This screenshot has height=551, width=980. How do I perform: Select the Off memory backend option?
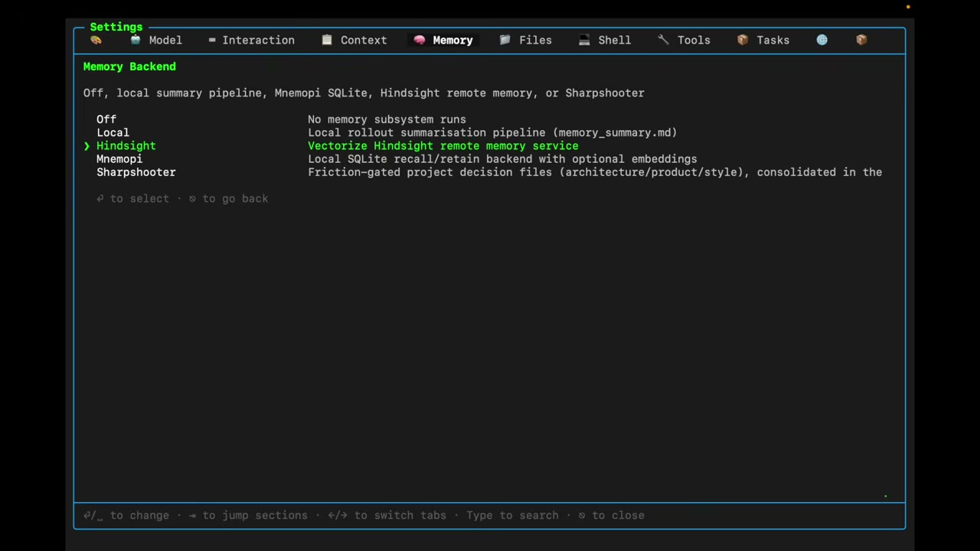(106, 119)
